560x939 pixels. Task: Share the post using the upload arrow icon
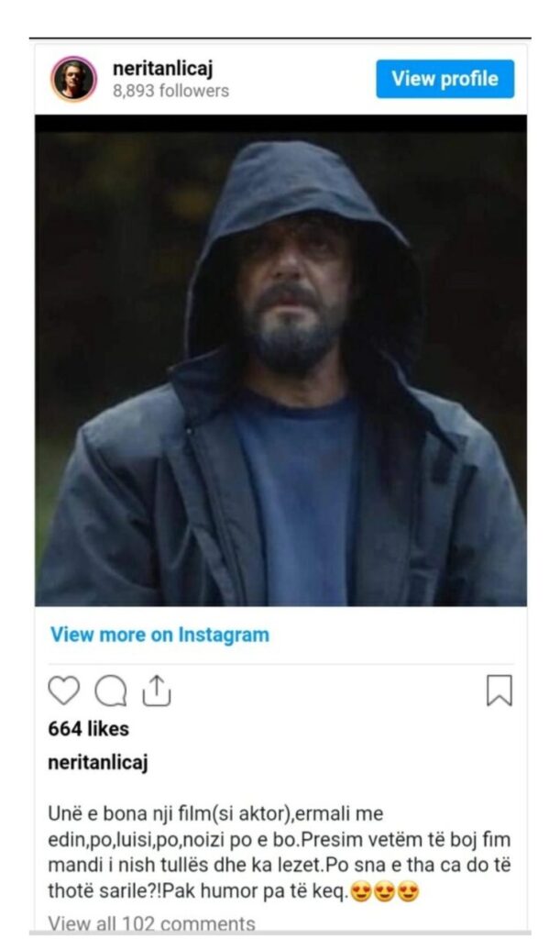pos(156,690)
